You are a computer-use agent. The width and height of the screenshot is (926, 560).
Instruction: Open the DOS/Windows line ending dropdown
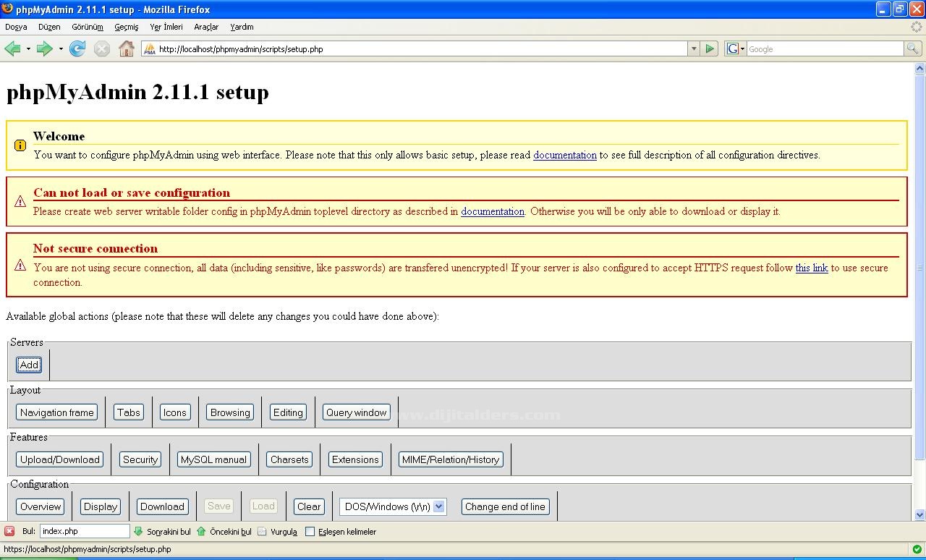440,506
